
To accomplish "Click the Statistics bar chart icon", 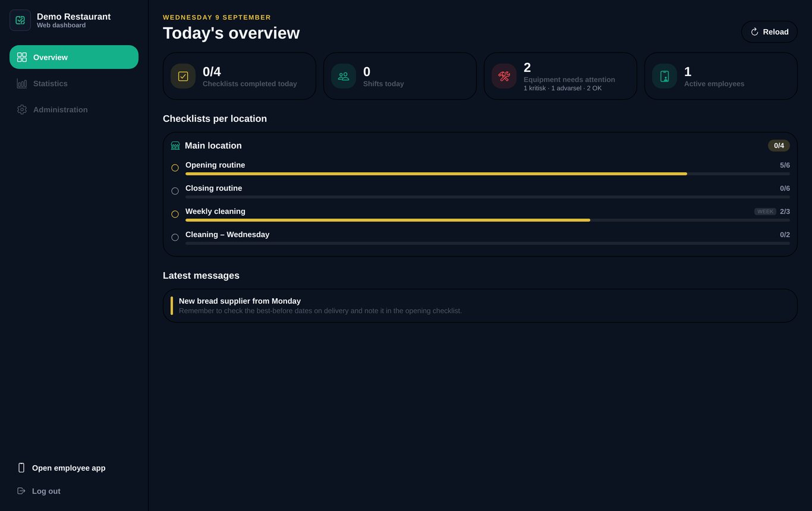I will [22, 83].
